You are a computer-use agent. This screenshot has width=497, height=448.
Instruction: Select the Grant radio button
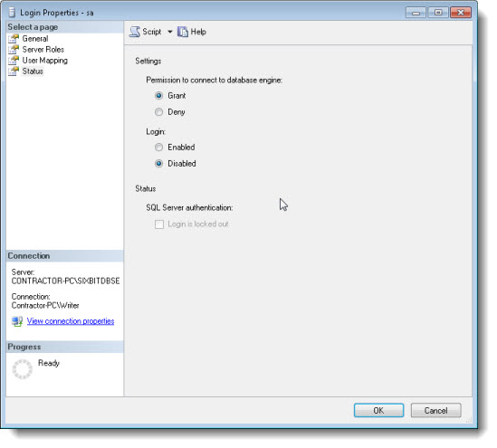point(158,95)
